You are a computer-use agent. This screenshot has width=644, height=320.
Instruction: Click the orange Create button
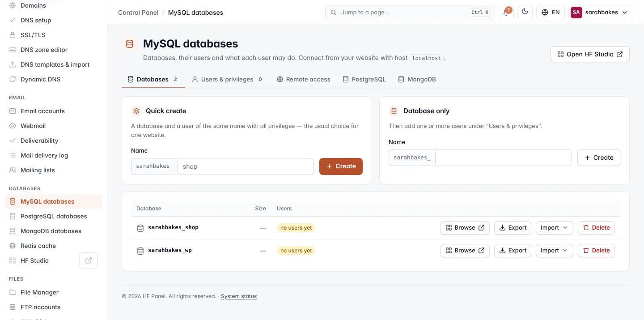coord(341,166)
